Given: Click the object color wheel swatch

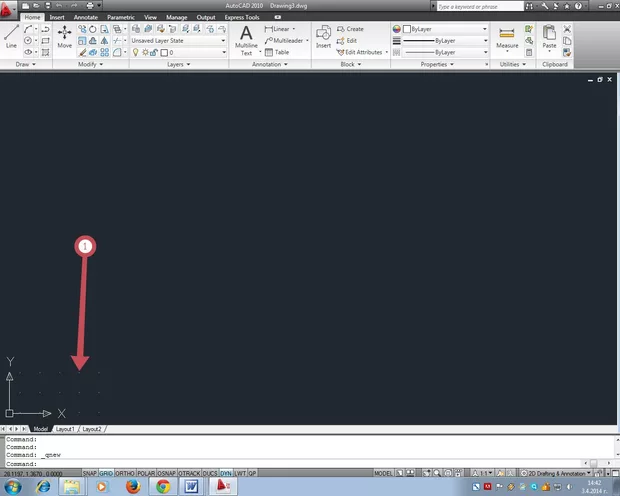Looking at the screenshot, I should click(397, 29).
